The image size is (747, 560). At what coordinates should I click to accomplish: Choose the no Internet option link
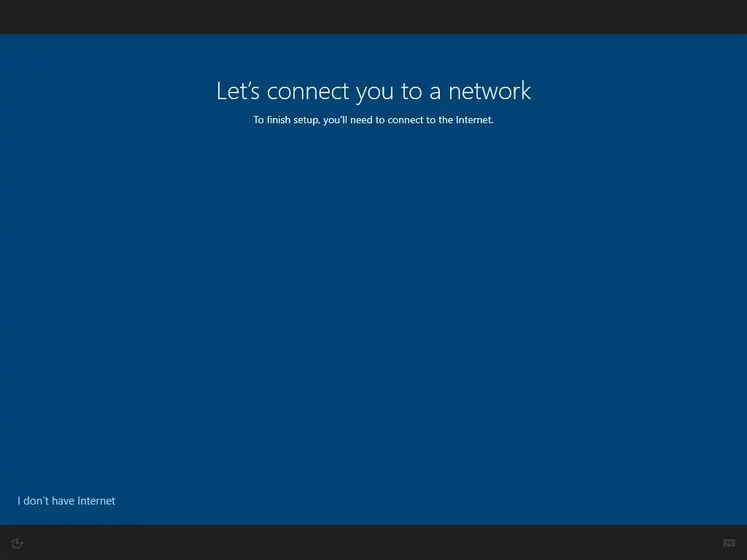[x=66, y=500]
